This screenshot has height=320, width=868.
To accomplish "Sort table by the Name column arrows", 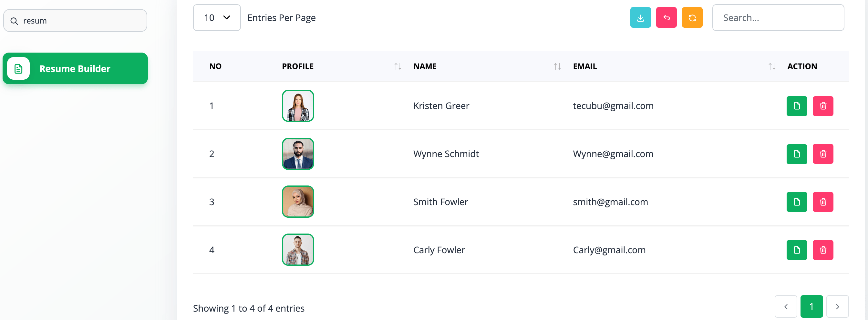I will point(557,66).
